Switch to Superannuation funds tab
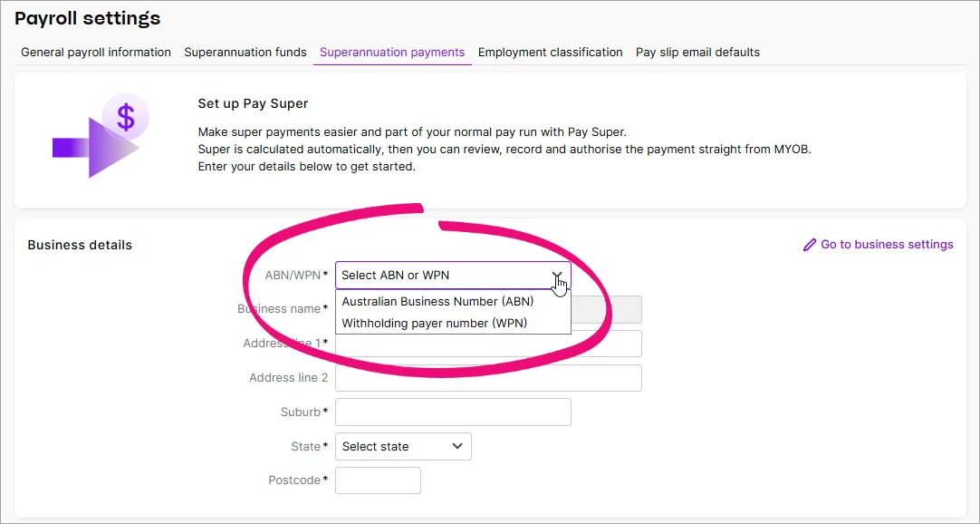980x524 pixels. (x=245, y=53)
